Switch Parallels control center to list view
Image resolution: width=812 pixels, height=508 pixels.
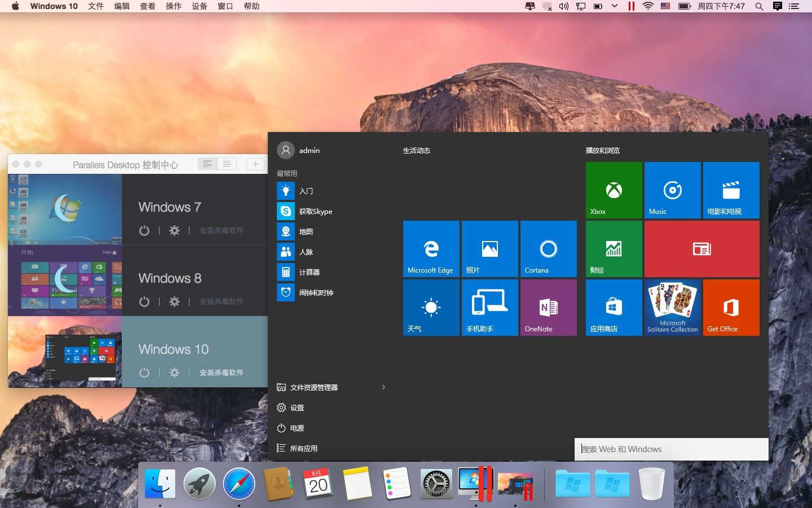tap(227, 164)
